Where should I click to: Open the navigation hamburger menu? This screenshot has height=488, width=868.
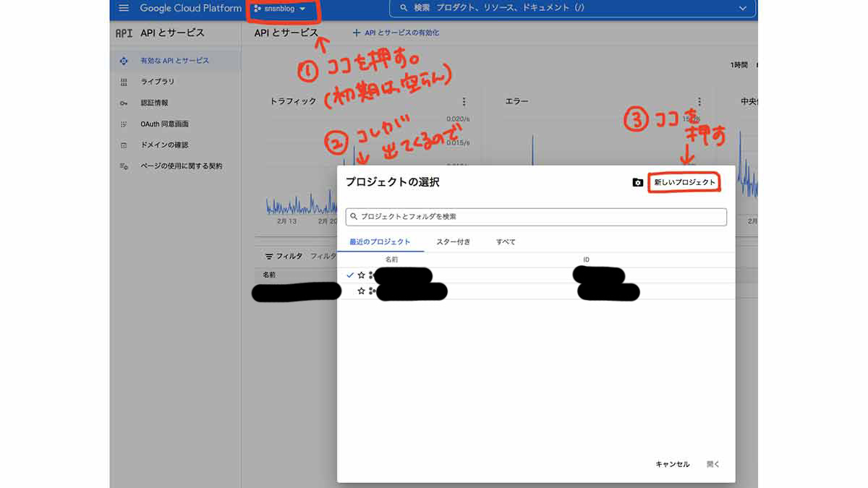pyautogui.click(x=123, y=9)
